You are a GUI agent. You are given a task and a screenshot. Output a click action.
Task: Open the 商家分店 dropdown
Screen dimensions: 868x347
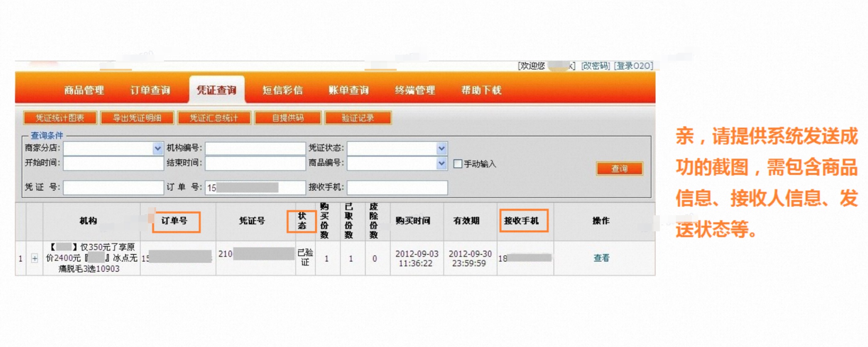[158, 149]
